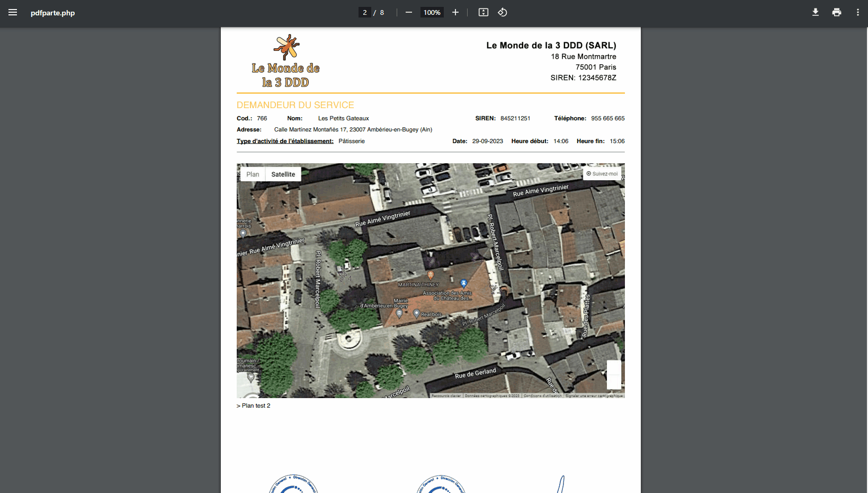Click the Association des Amis map marker
This screenshot has height=493, width=868.
click(463, 284)
